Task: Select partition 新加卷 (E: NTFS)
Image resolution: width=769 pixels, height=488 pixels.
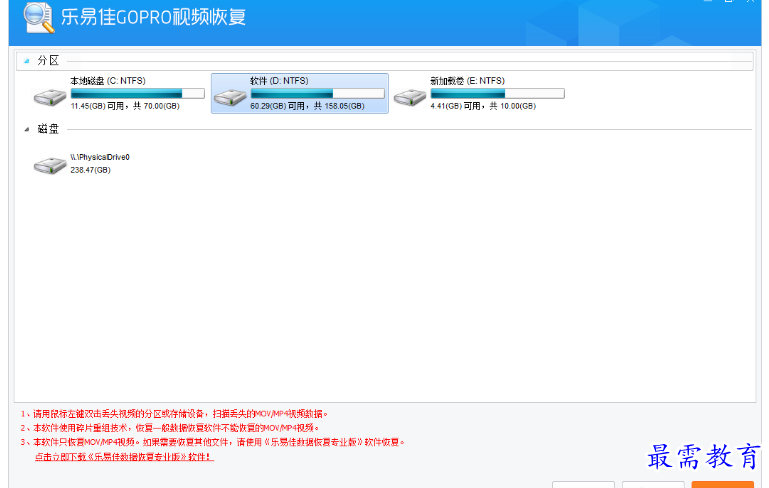Action: coord(467,81)
